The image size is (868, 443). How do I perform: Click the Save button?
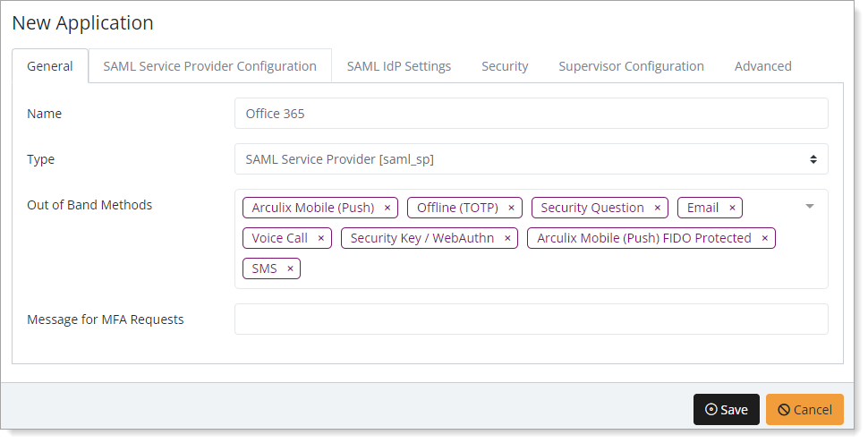pos(726,409)
